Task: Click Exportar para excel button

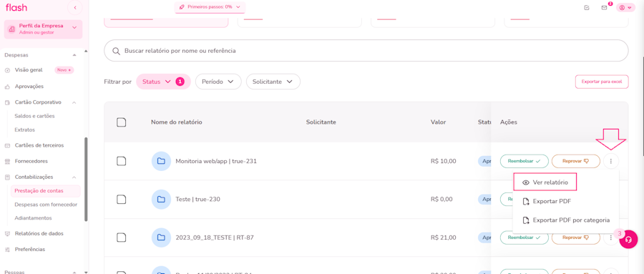Action: (602, 82)
